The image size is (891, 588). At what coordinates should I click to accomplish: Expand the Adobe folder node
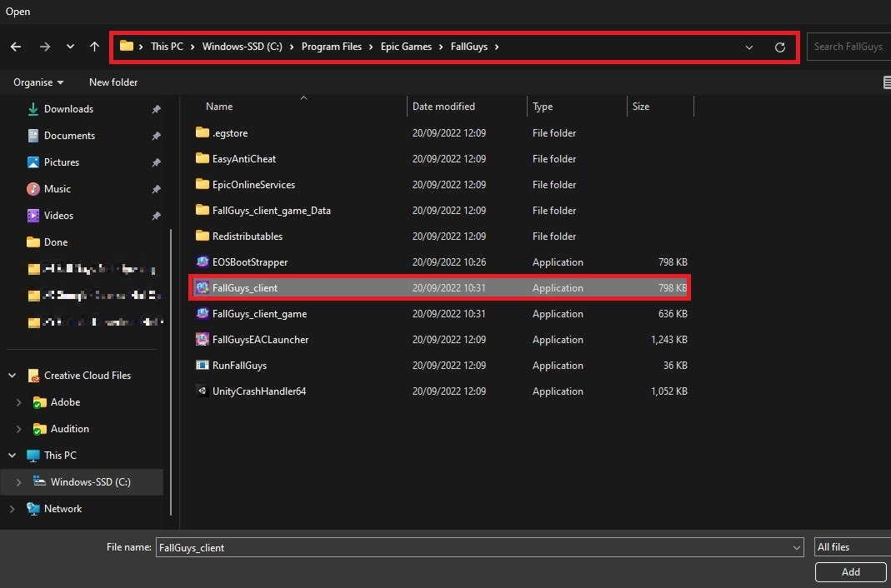pos(18,402)
